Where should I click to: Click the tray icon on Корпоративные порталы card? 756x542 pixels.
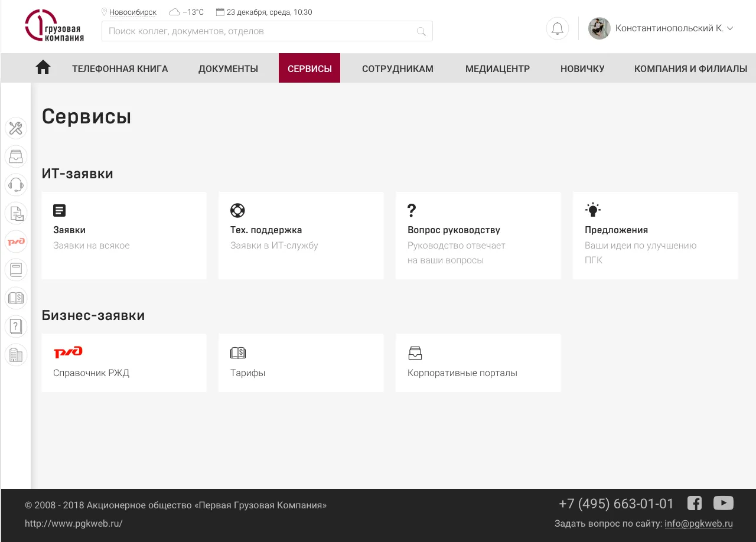415,353
